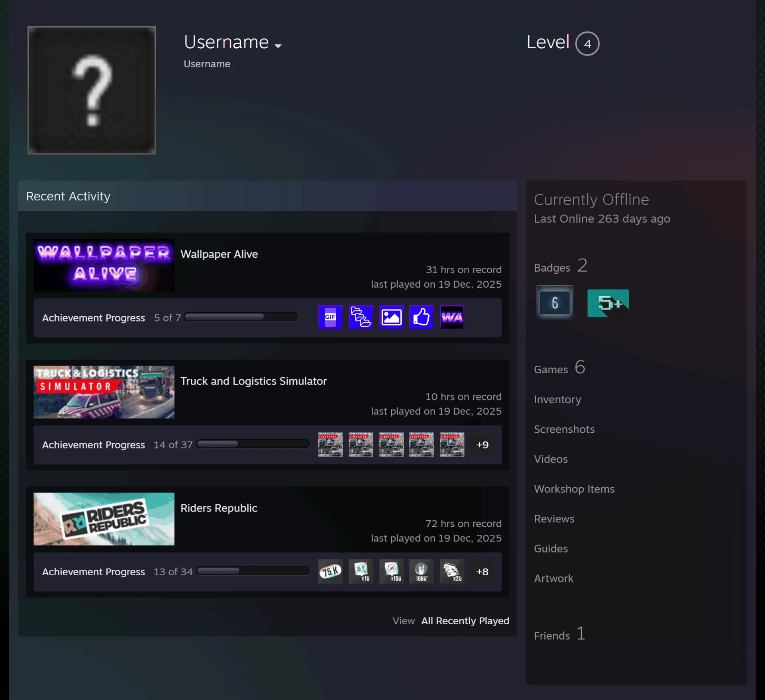Open the Badges section link
This screenshot has width=765, height=700.
pos(561,266)
